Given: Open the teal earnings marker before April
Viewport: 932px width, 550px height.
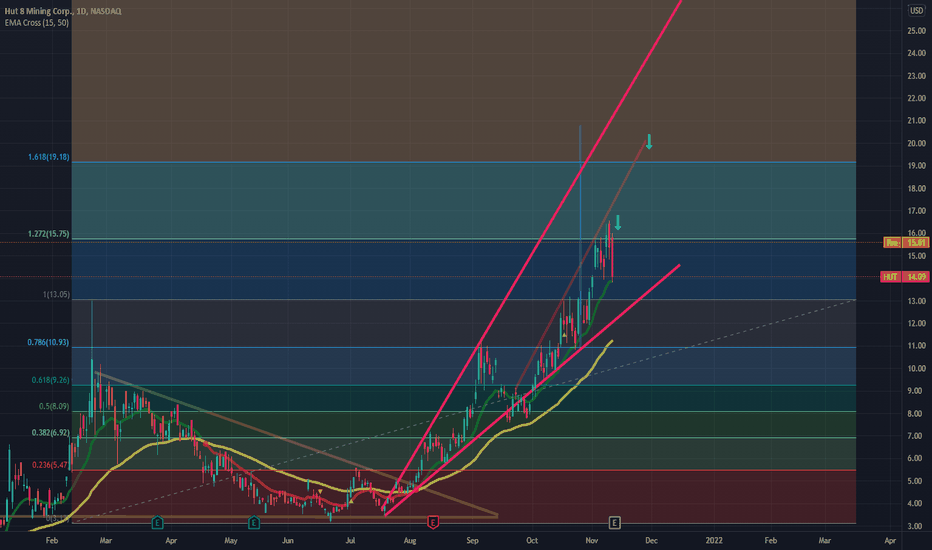Looking at the screenshot, I should 158,523.
